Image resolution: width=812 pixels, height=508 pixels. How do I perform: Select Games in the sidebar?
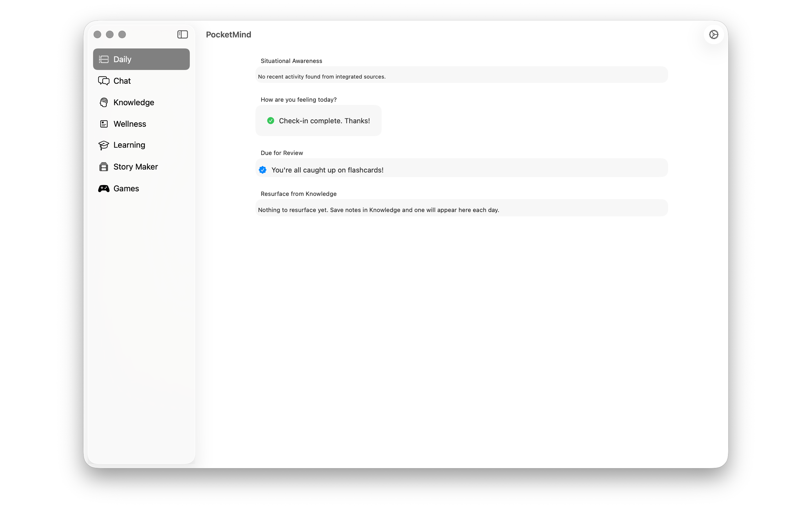[141, 189]
